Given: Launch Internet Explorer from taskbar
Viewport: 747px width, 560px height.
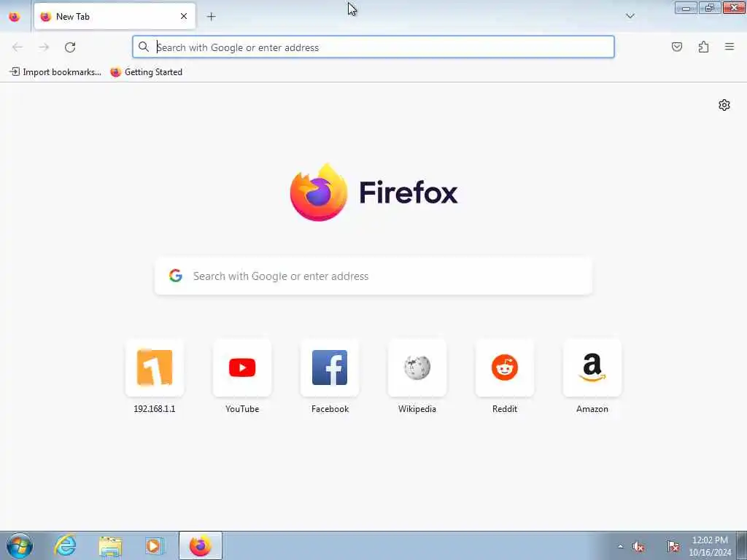Looking at the screenshot, I should tap(65, 545).
